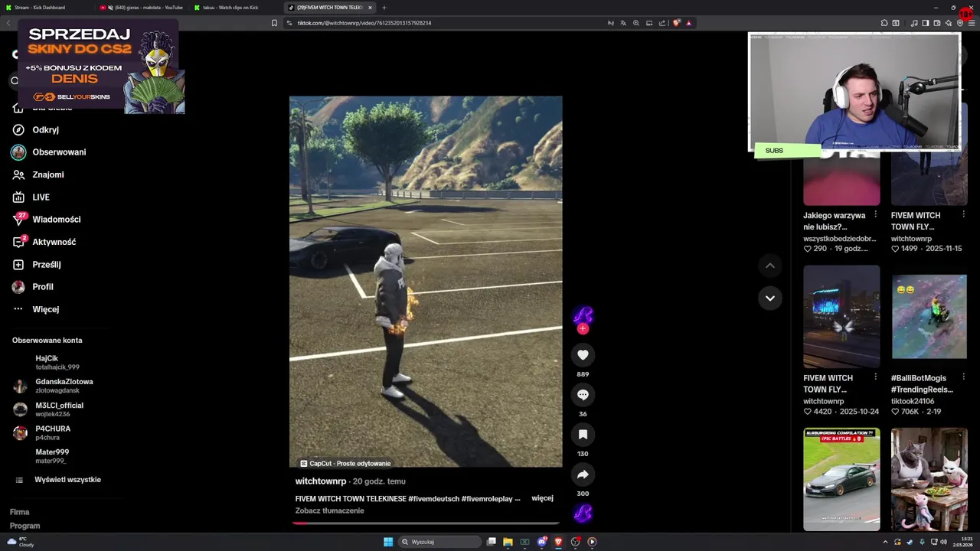
Task: Open File Explorer from taskbar
Action: 508,542
